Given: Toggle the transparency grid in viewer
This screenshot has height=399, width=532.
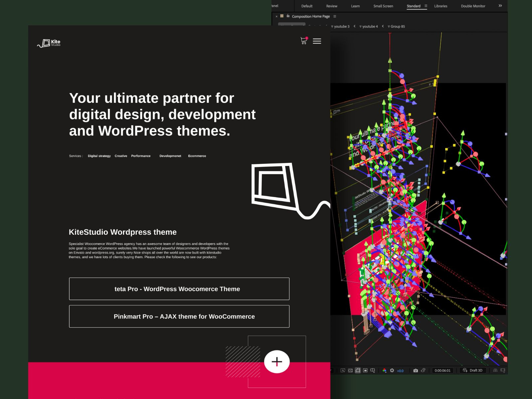Looking at the screenshot, I should click(350, 370).
